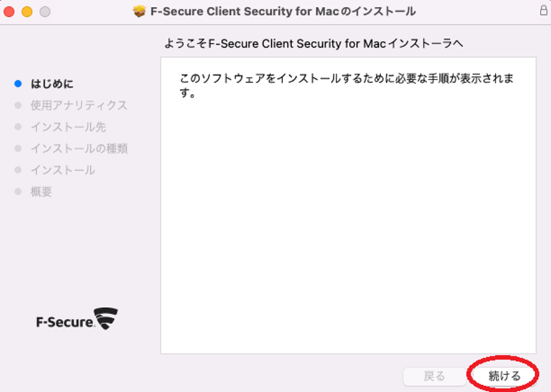Screen dimensions: 551x392
Task: Click the welcome message text area
Action: click(348, 205)
